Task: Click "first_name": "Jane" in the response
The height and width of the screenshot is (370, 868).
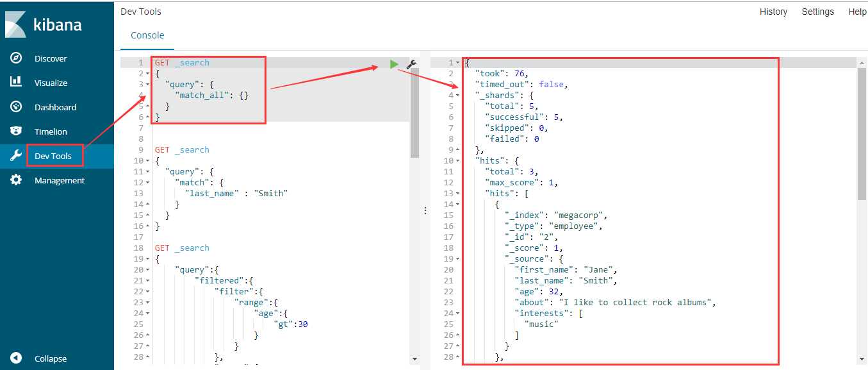Action: click(566, 270)
